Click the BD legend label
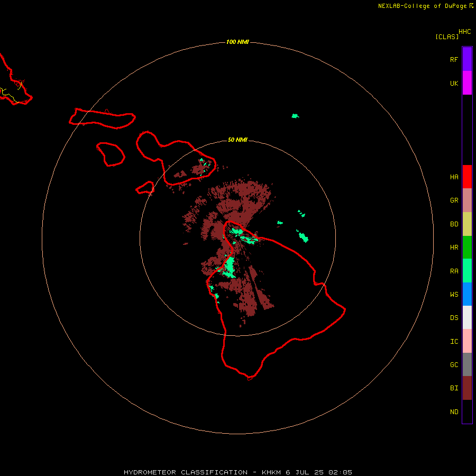 pos(454,224)
